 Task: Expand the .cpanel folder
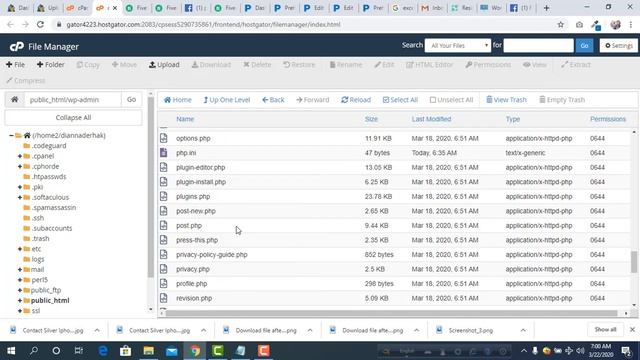[20, 156]
